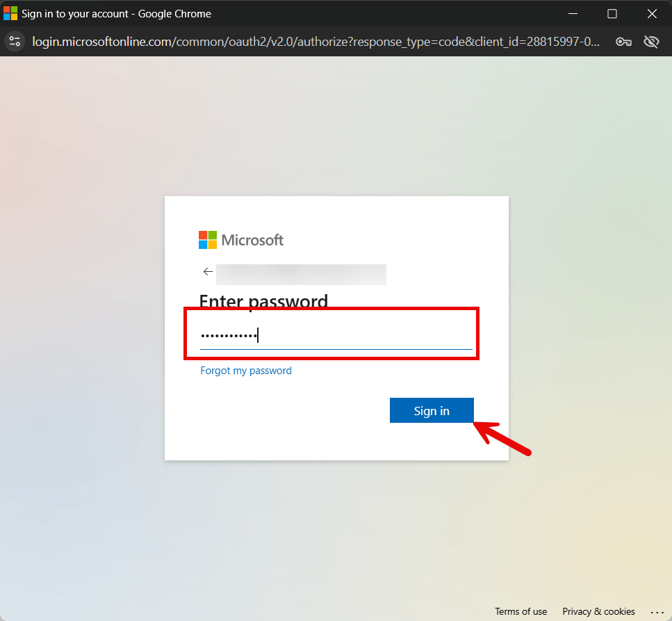Click the crossed-eye icon in the address bar
The height and width of the screenshot is (621, 672).
tap(651, 42)
